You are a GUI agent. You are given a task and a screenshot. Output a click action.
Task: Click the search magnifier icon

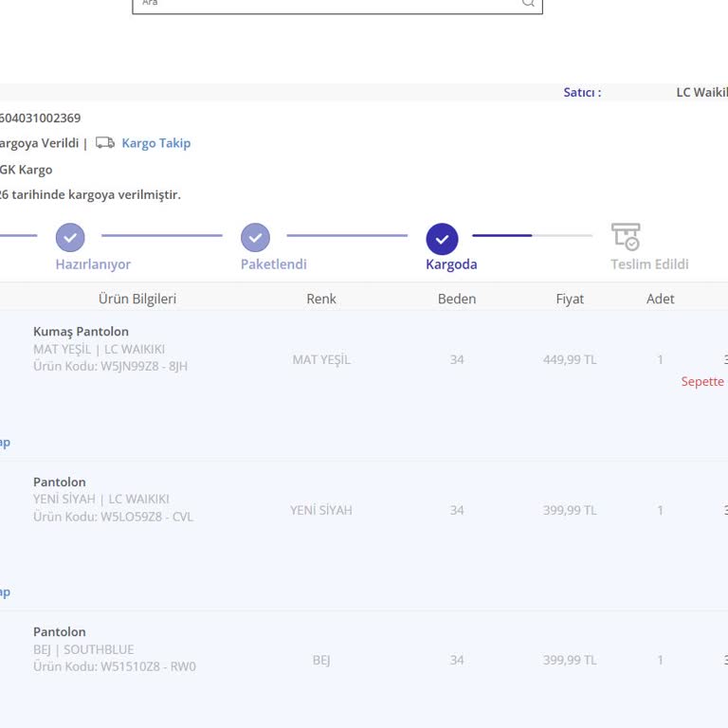tap(528, 4)
